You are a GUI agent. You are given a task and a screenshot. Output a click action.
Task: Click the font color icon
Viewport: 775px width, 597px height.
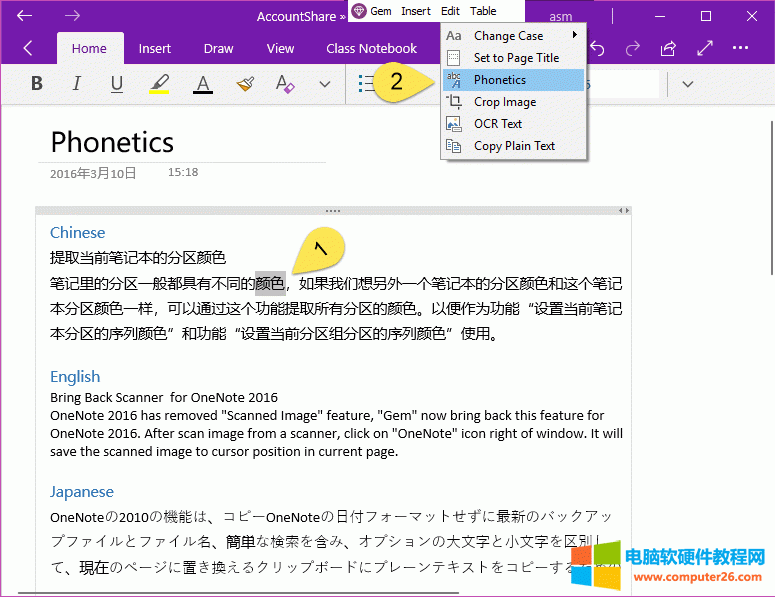tap(203, 84)
